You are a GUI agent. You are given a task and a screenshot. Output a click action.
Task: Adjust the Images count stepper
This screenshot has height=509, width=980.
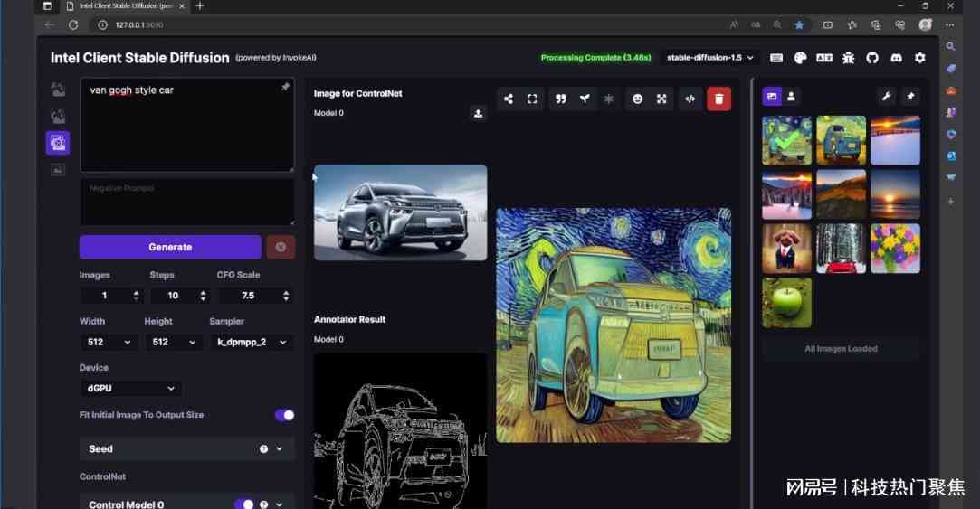137,296
